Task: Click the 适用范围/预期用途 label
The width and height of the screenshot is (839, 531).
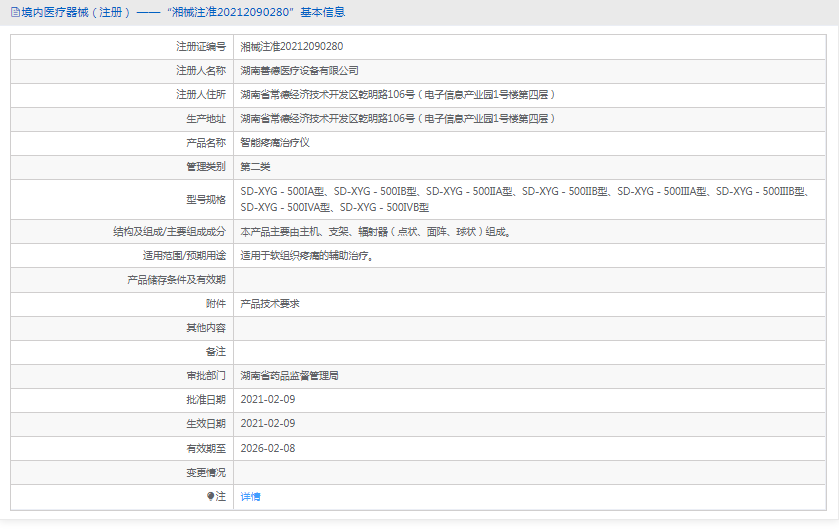Action: tap(184, 256)
